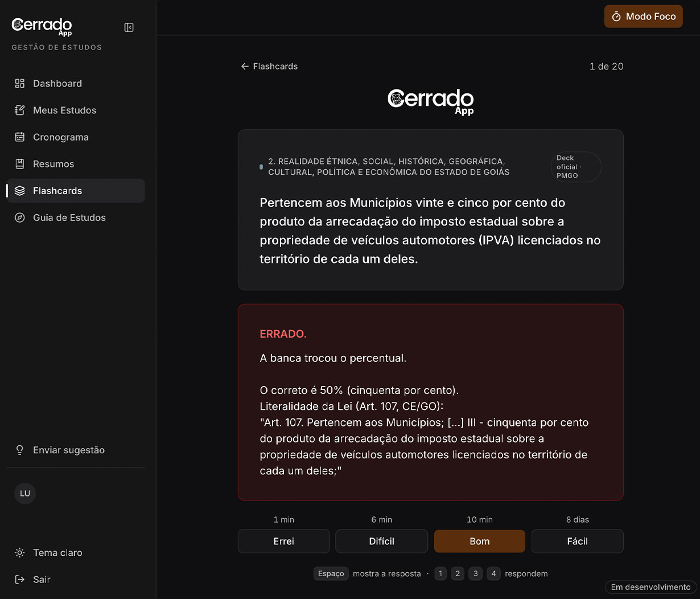The width and height of the screenshot is (700, 599).
Task: Click the flashcard question text about IPVA
Action: click(430, 231)
